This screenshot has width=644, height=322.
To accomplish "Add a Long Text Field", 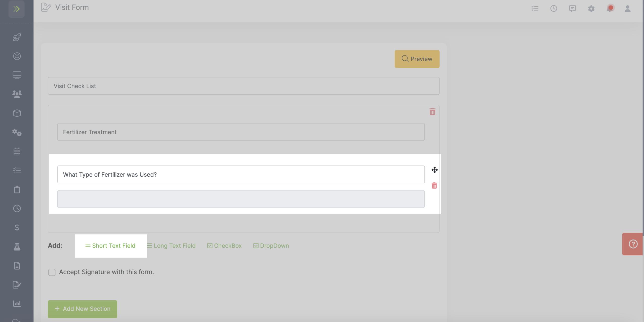I will [x=171, y=246].
